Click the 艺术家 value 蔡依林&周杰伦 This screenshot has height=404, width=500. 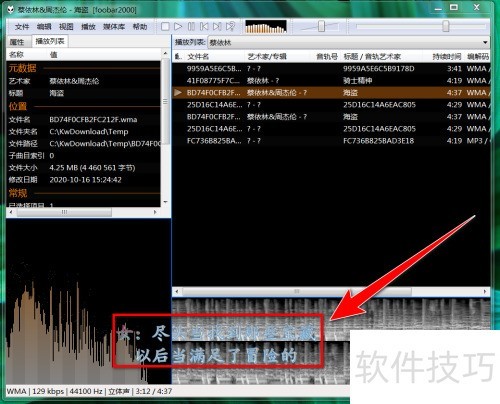(x=74, y=81)
